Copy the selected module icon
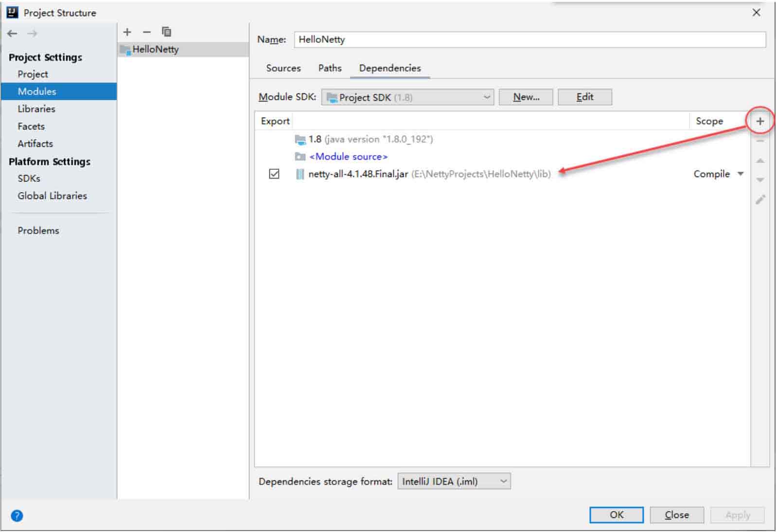Viewport: 776px width, 532px height. pos(166,32)
